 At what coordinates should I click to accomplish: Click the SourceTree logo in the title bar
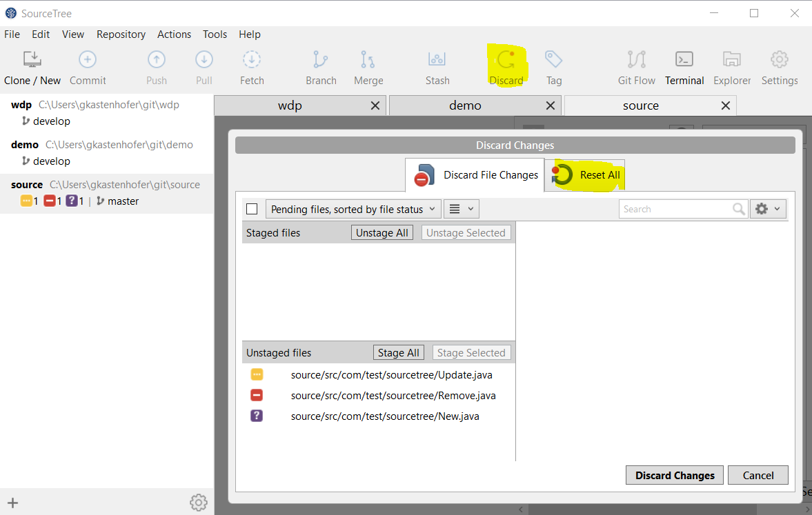coord(11,13)
